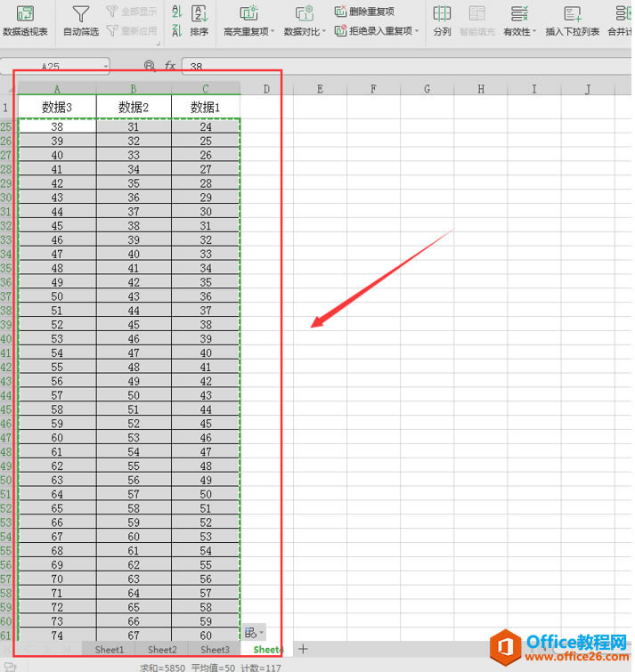The width and height of the screenshot is (635, 672).
Task: Open the PivotTable (数据透视表) tool
Action: tap(25, 20)
